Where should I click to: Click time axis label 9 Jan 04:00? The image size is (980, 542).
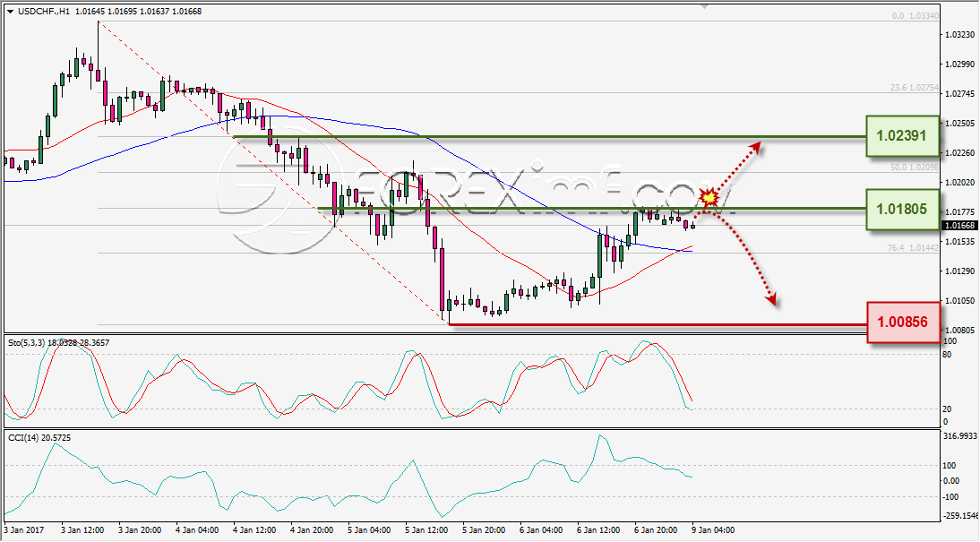(x=712, y=530)
